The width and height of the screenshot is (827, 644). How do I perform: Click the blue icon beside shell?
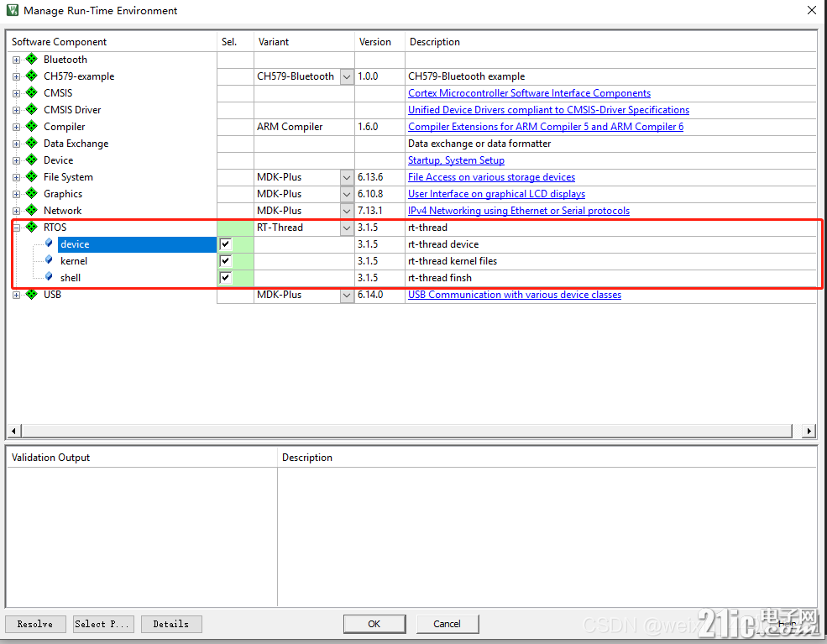49,277
